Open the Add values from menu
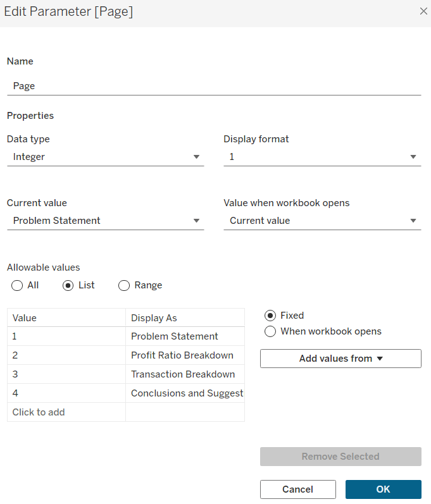 click(340, 359)
